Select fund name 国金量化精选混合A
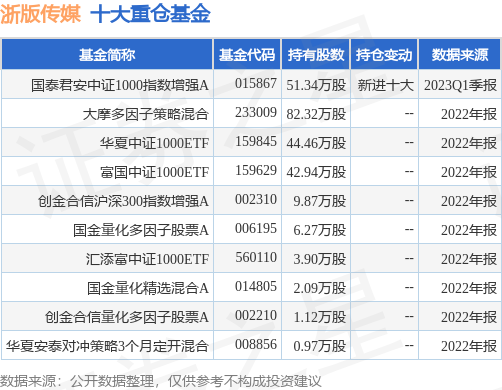Image resolution: width=502 pixels, height=390 pixels. click(148, 288)
